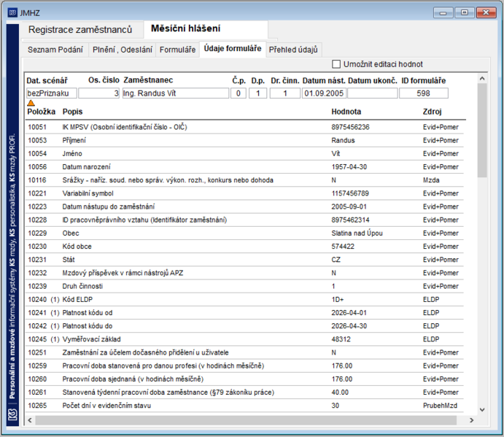The image size is (504, 437).
Task: Click the Datum nást. field 01.09.2005
Action: tap(324, 93)
